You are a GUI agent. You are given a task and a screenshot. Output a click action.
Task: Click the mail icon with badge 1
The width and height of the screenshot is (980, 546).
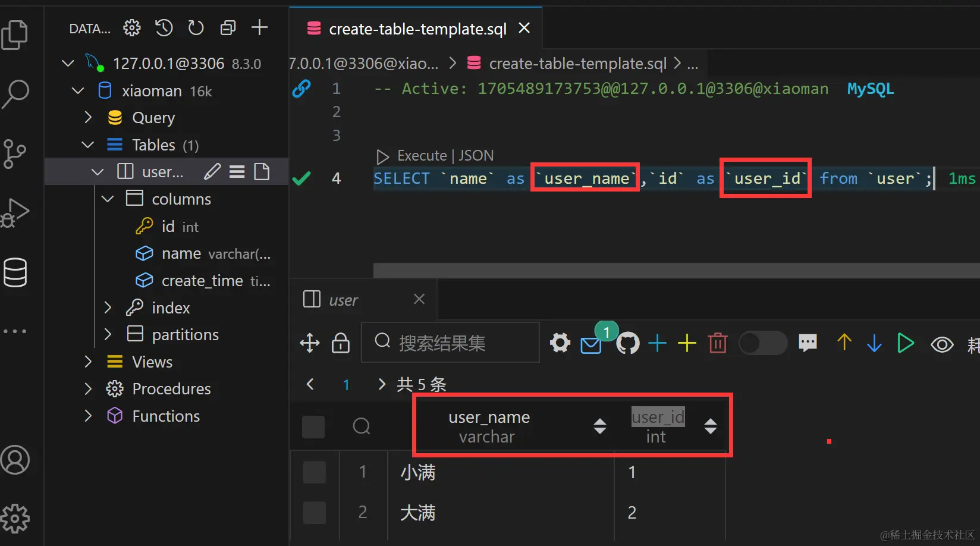click(591, 344)
